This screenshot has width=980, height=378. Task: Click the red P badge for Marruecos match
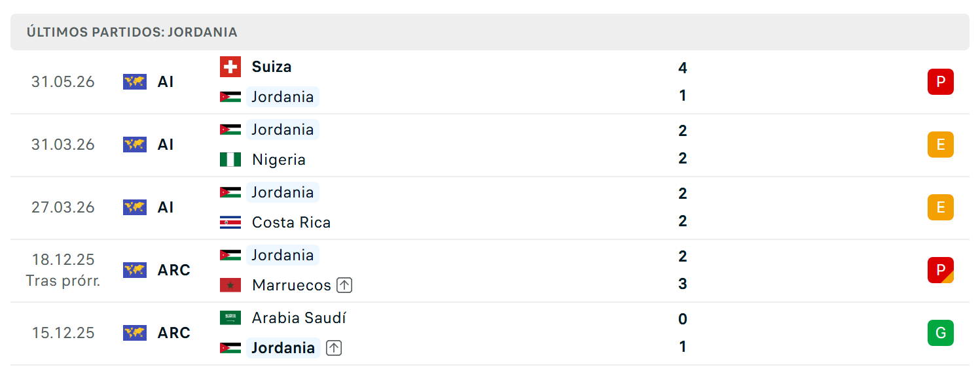941,270
